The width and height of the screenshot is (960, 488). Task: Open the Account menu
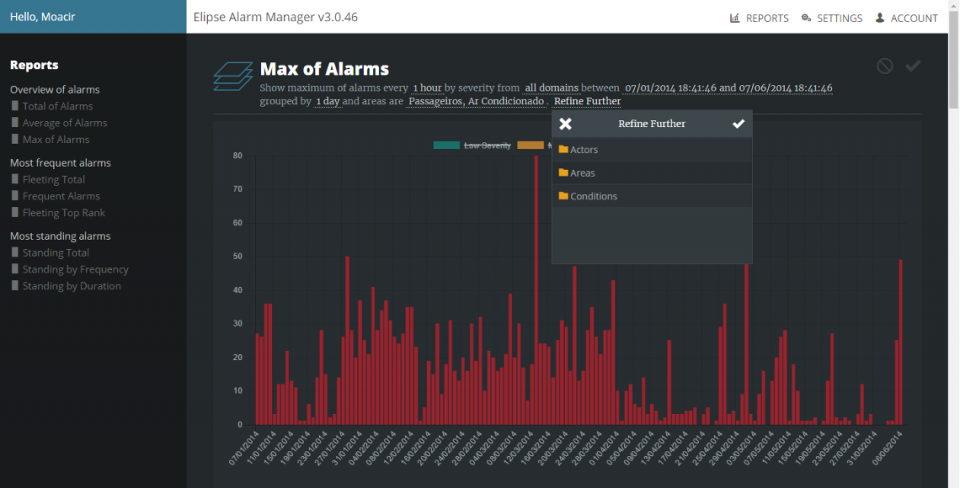click(906, 18)
